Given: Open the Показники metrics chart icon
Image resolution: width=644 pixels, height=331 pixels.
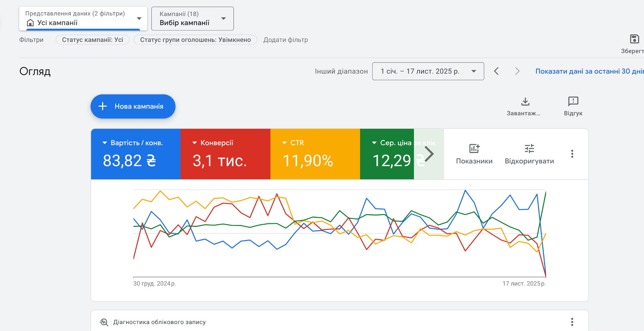Looking at the screenshot, I should 474,149.
